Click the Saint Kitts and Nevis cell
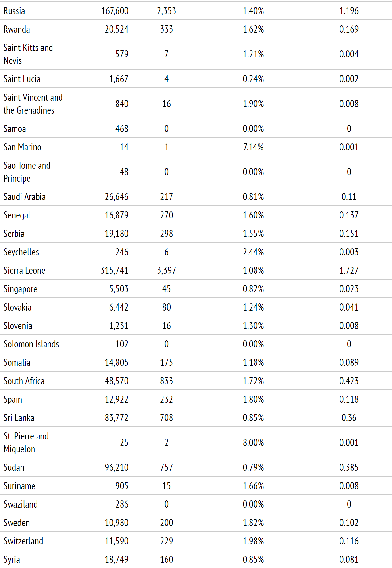 [28, 54]
